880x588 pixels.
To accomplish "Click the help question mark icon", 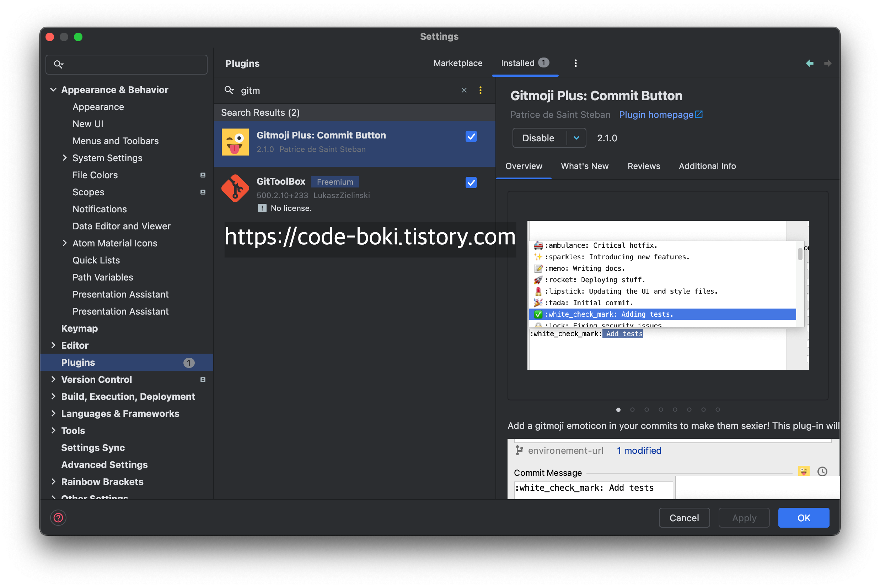I will click(x=58, y=518).
